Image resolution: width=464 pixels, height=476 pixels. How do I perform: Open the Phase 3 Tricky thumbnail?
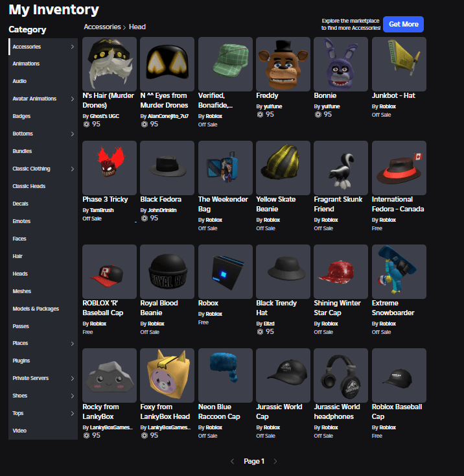click(110, 168)
